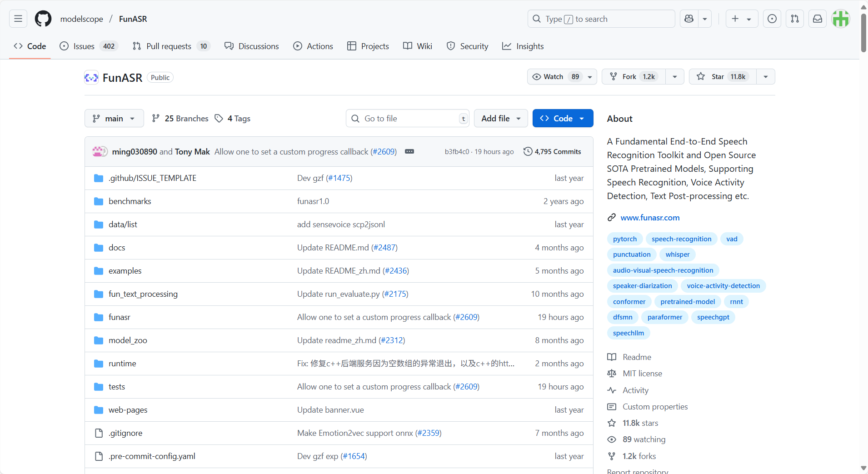Viewport: 868px width, 474px height.
Task: Switch to the Issues tab
Action: click(89, 46)
